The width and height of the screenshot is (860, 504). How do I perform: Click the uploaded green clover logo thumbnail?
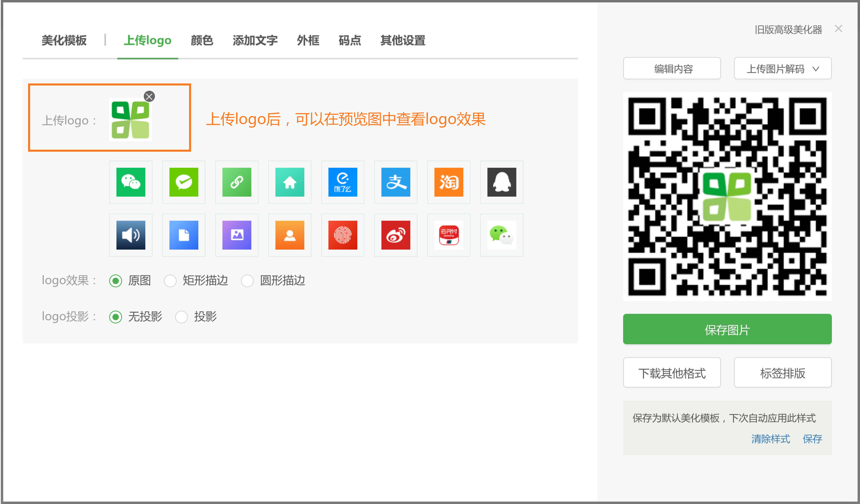(x=130, y=120)
